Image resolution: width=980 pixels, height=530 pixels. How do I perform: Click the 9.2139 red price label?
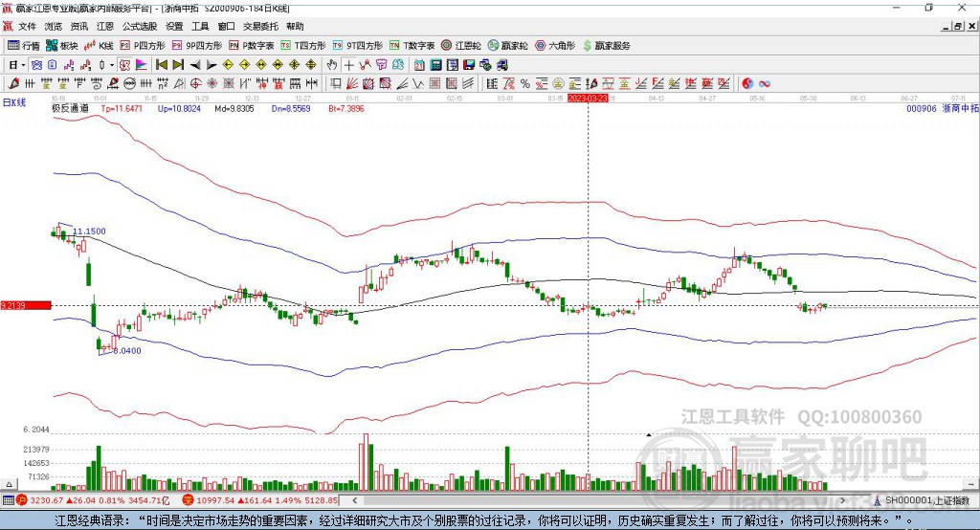(26, 305)
